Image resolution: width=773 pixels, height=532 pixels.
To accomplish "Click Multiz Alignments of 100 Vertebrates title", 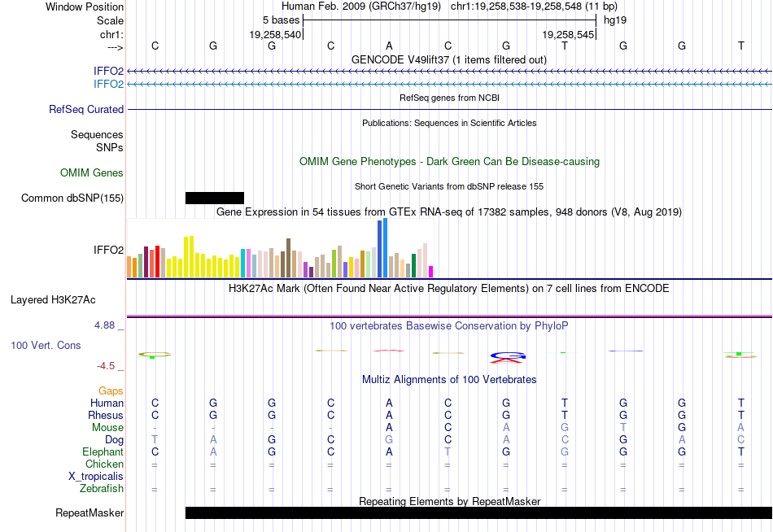I will pyautogui.click(x=449, y=380).
